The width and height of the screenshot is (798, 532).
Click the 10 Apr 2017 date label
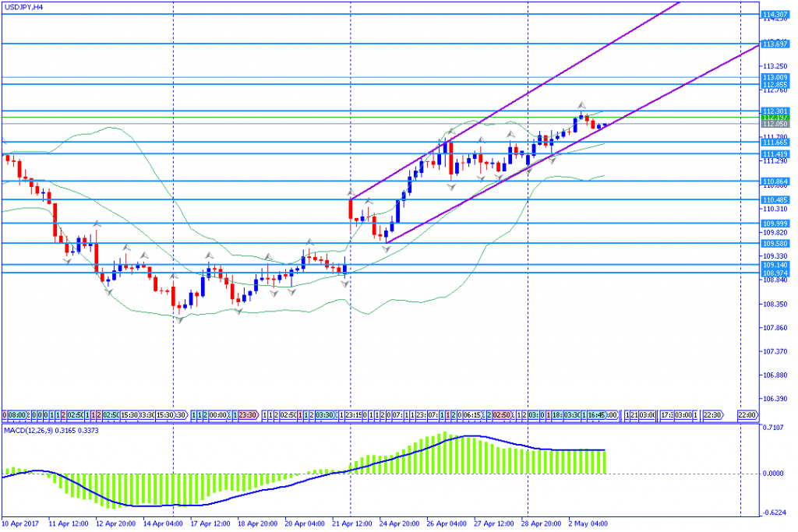20,523
